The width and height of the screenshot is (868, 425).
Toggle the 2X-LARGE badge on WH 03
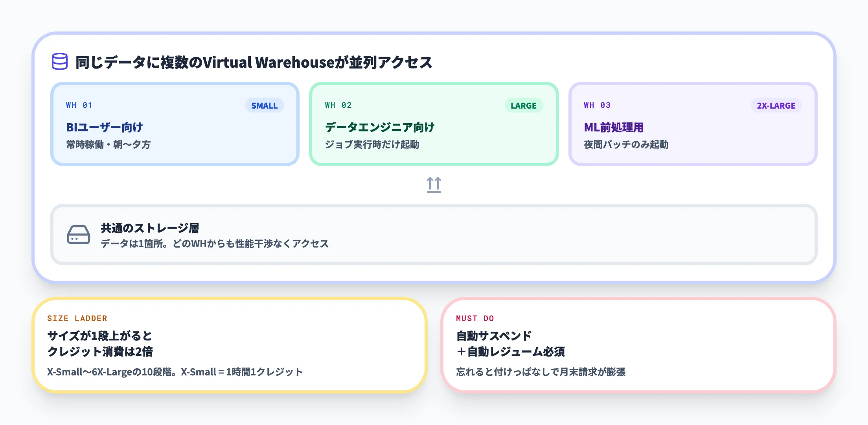[776, 105]
